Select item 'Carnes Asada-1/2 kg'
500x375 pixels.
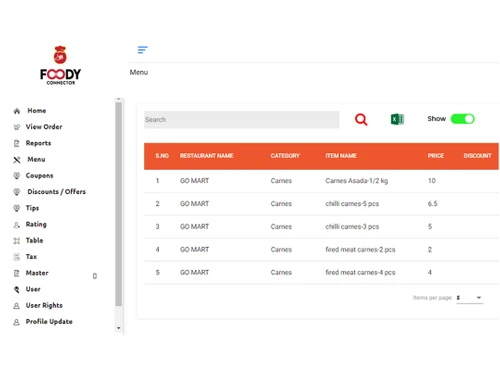pyautogui.click(x=357, y=181)
